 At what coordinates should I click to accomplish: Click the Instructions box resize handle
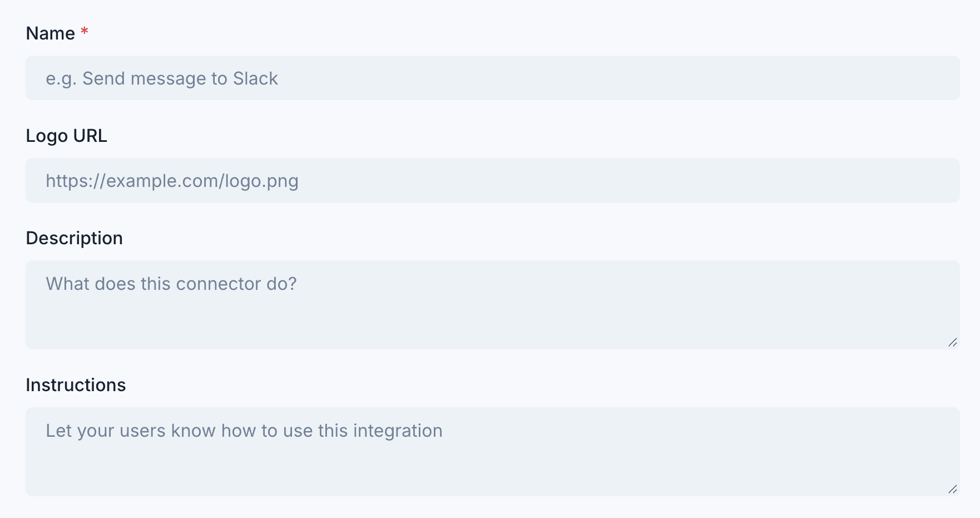point(953,489)
